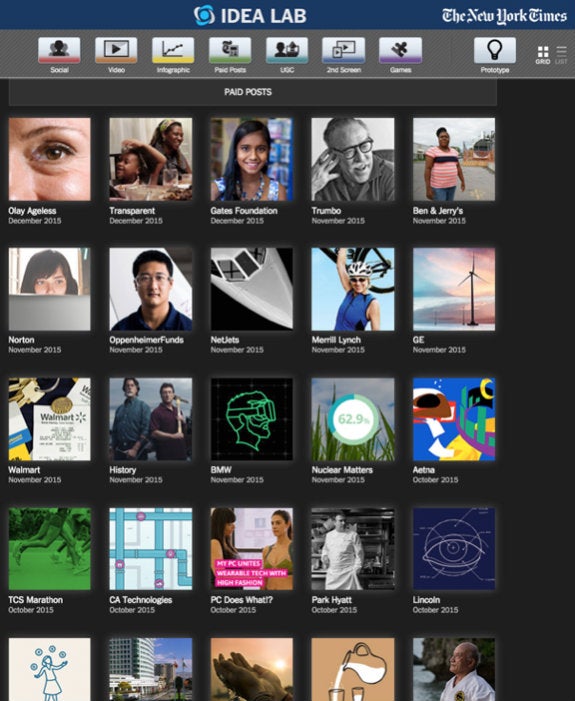Click the Prototype lightbulb icon
Image resolution: width=575 pixels, height=701 pixels.
[x=495, y=50]
